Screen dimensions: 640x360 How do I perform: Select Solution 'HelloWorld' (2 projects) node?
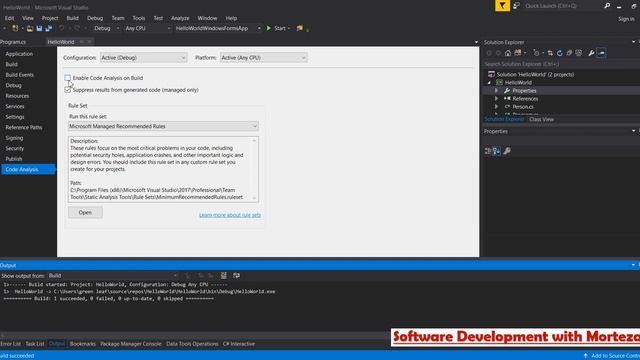(535, 74)
